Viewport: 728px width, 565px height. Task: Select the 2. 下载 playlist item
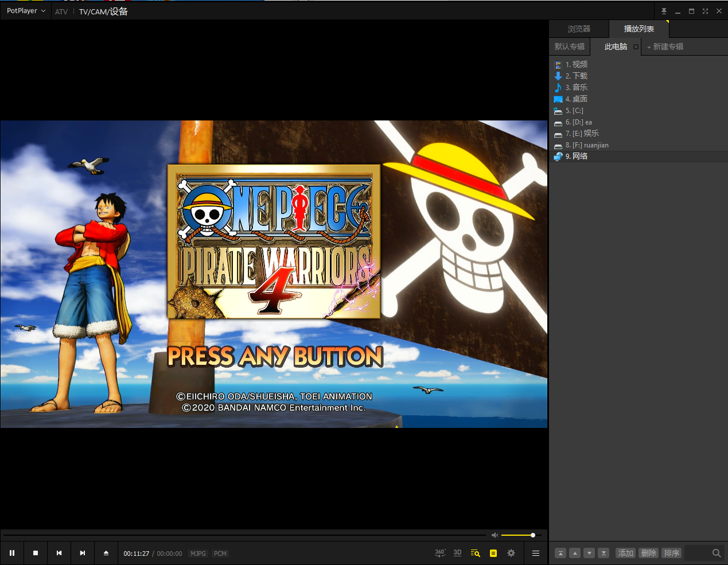tap(638, 76)
